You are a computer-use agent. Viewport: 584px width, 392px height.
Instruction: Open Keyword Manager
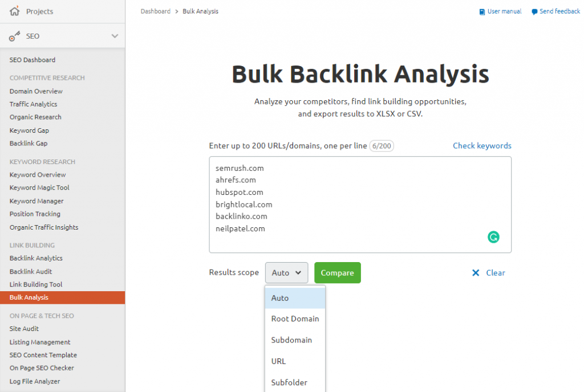coord(36,201)
